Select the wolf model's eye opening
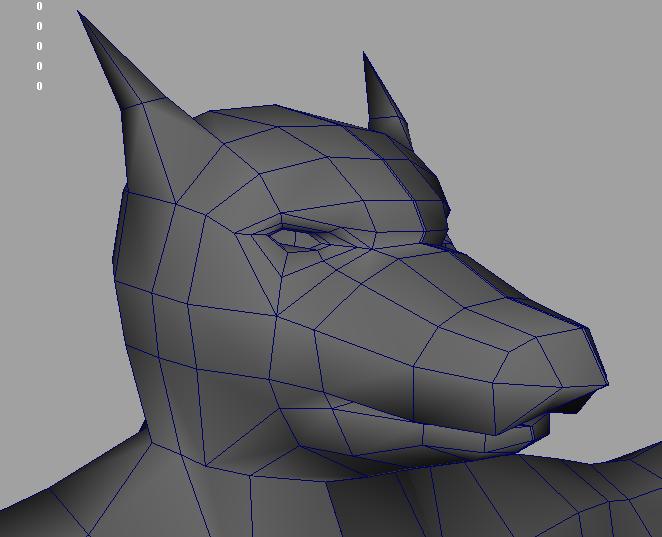 pos(299,238)
